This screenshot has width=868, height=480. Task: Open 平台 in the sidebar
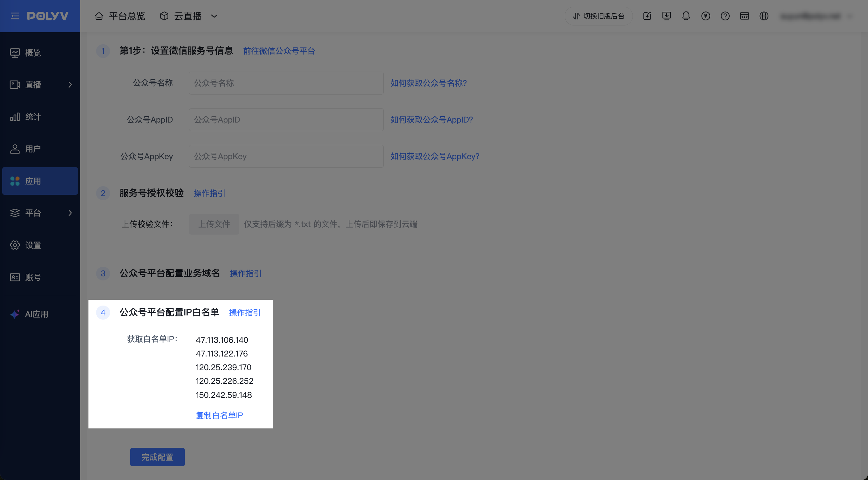(40, 213)
